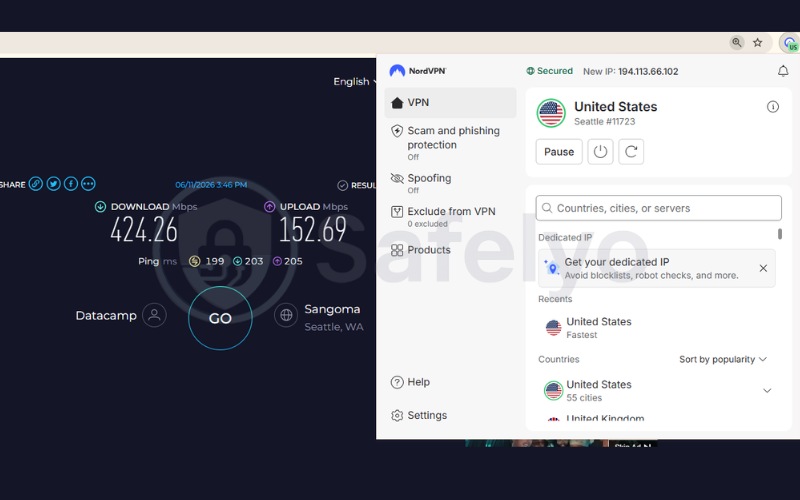800x500 pixels.
Task: Click the upload arrow icon beside UPLOAD
Action: pyautogui.click(x=269, y=207)
